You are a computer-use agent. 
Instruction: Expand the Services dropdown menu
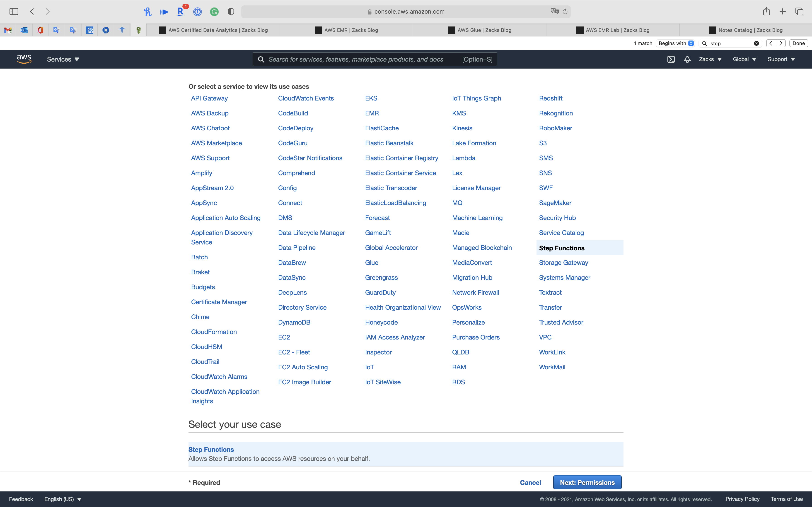[63, 59]
